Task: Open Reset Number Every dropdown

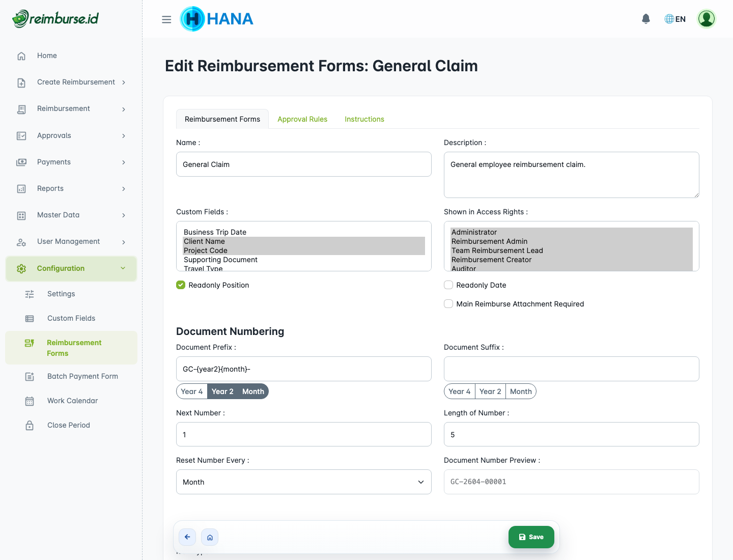Action: coord(303,482)
